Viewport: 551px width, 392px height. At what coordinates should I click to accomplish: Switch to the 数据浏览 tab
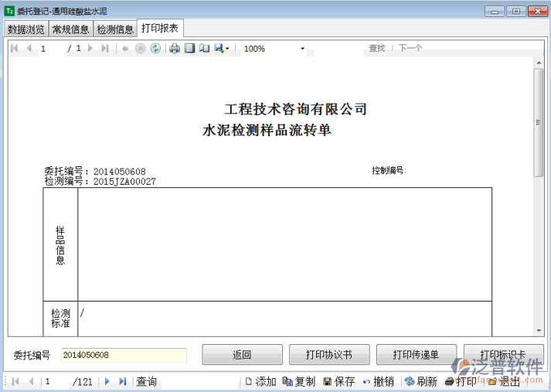[26, 29]
